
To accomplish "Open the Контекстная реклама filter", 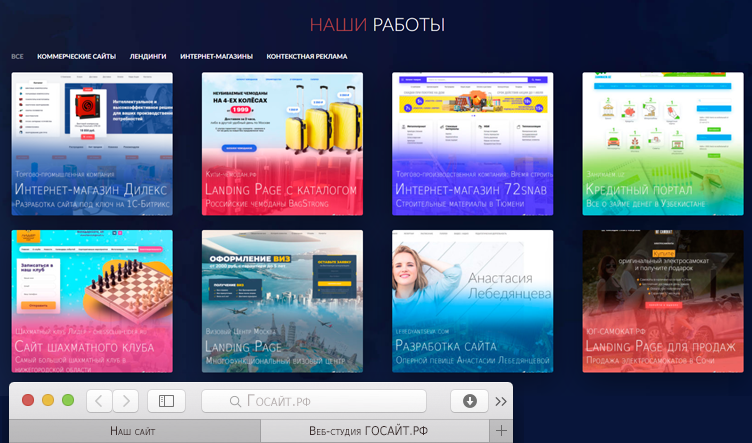I will coord(307,57).
